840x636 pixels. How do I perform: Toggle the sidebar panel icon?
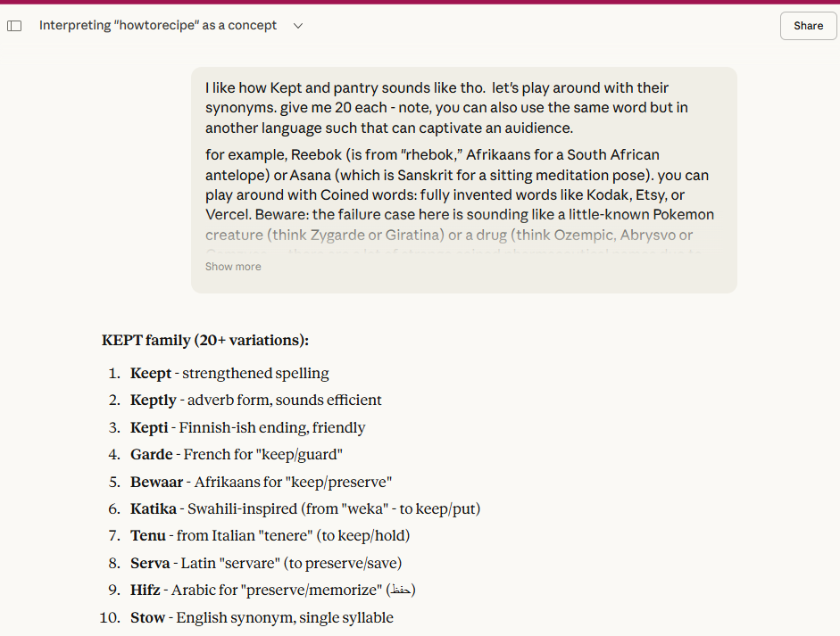[x=14, y=26]
